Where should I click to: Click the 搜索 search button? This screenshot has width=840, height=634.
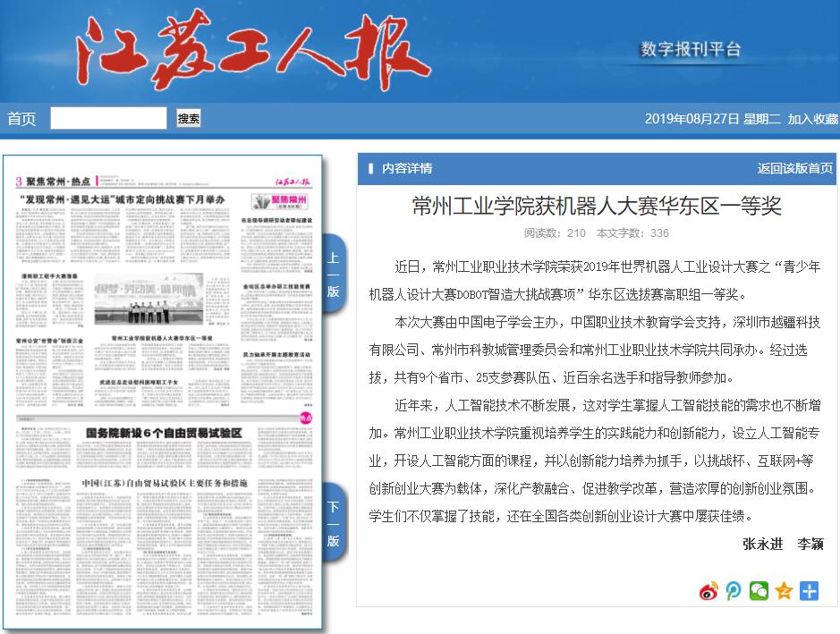coord(189,118)
